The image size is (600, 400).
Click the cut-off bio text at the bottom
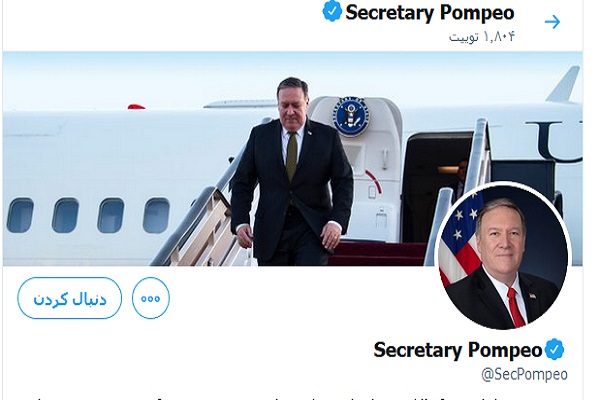point(300,395)
